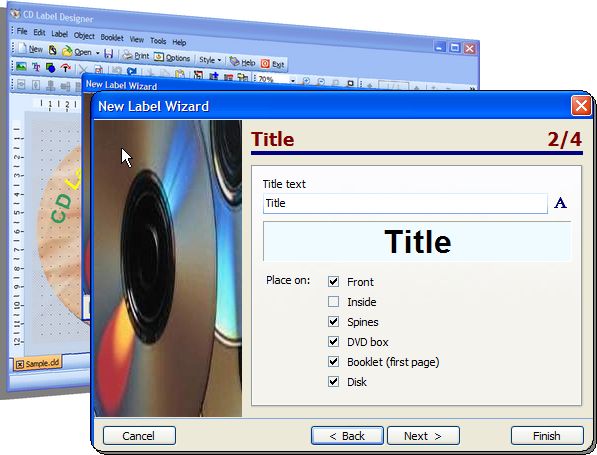Click the Help toolbar button
The width and height of the screenshot is (597, 455).
242,62
